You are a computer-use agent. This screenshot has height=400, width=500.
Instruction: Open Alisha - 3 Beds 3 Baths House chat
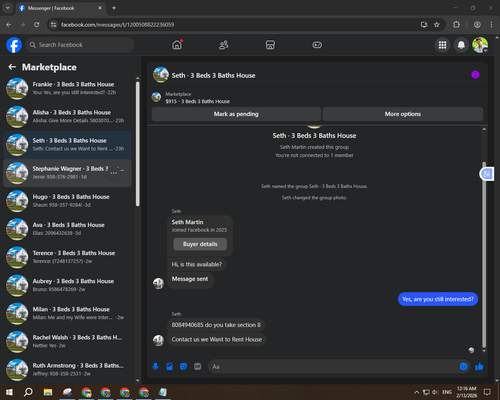click(x=68, y=117)
